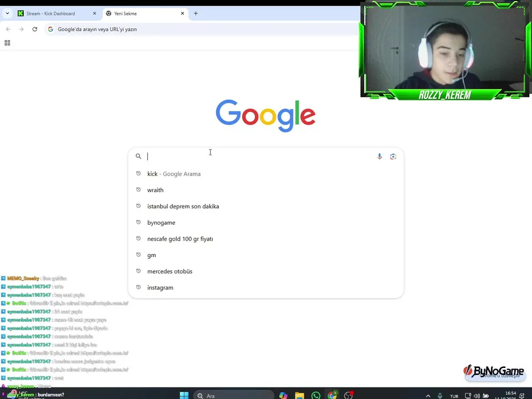Open Chrome from the taskbar
532x399 pixels.
pos(332,395)
